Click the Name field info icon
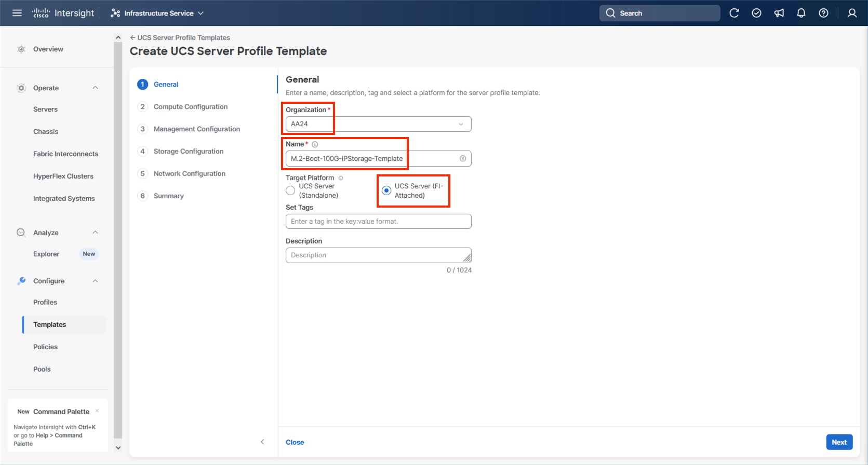The height and width of the screenshot is (465, 868). (x=315, y=144)
